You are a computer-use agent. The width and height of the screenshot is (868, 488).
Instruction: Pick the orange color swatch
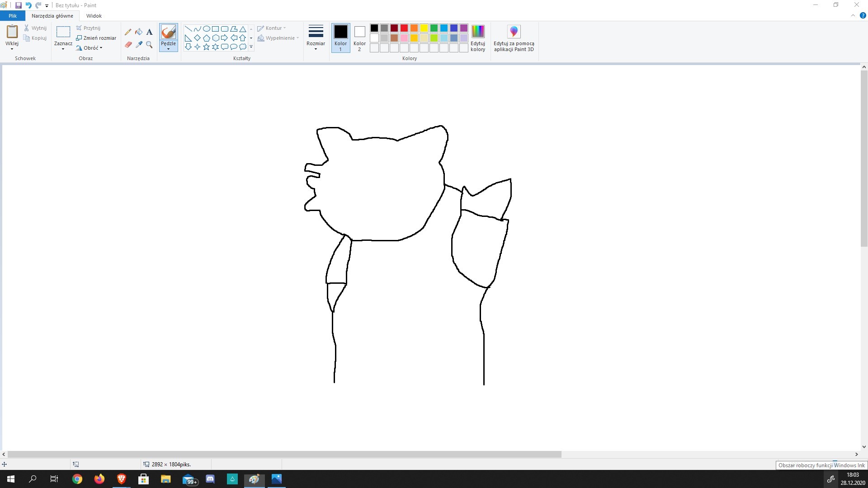[414, 28]
